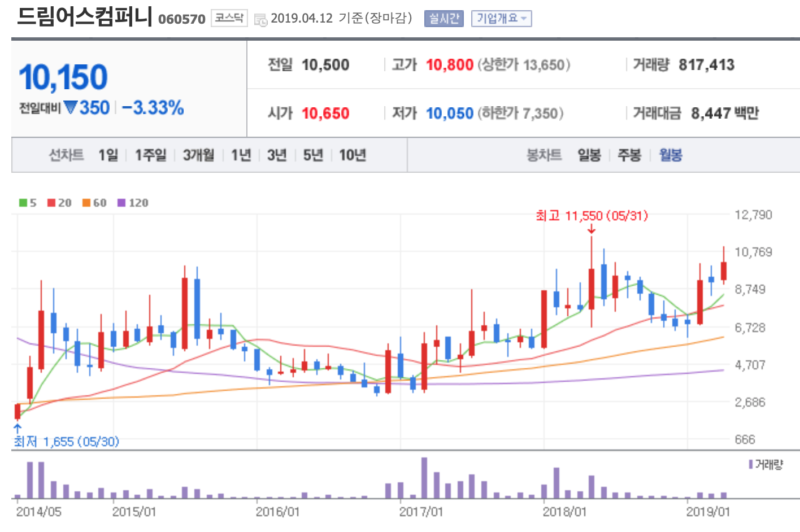
Task: Click the 10,769 y-axis label
Action: (x=753, y=252)
